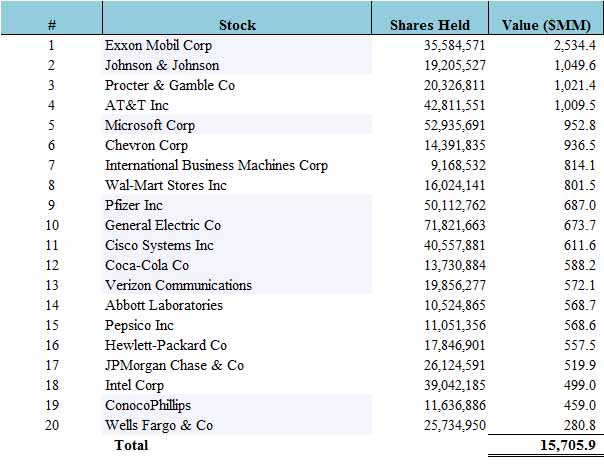The width and height of the screenshot is (604, 466).
Task: Click the Johnson & Johnson stock name
Action: pos(163,65)
